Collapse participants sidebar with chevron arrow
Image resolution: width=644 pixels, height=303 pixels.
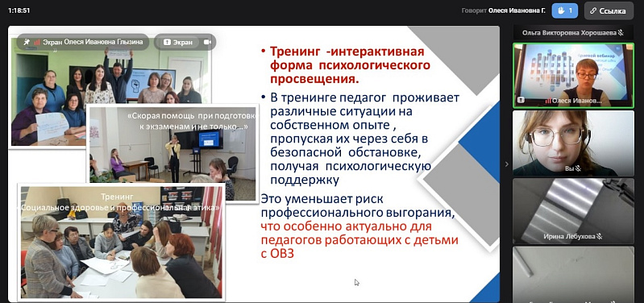[x=506, y=164]
